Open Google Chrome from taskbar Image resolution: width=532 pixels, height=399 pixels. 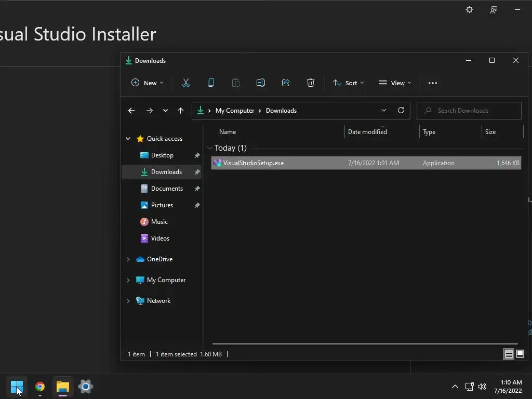tap(39, 387)
